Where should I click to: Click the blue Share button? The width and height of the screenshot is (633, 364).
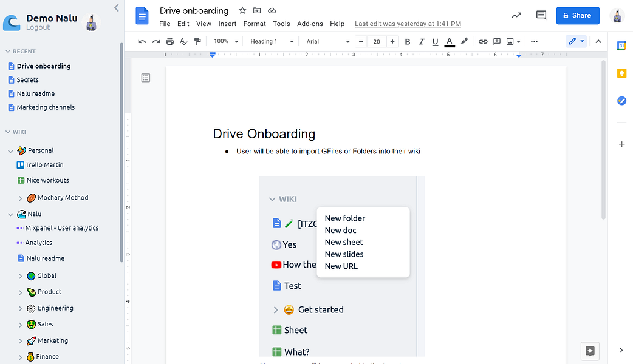578,15
